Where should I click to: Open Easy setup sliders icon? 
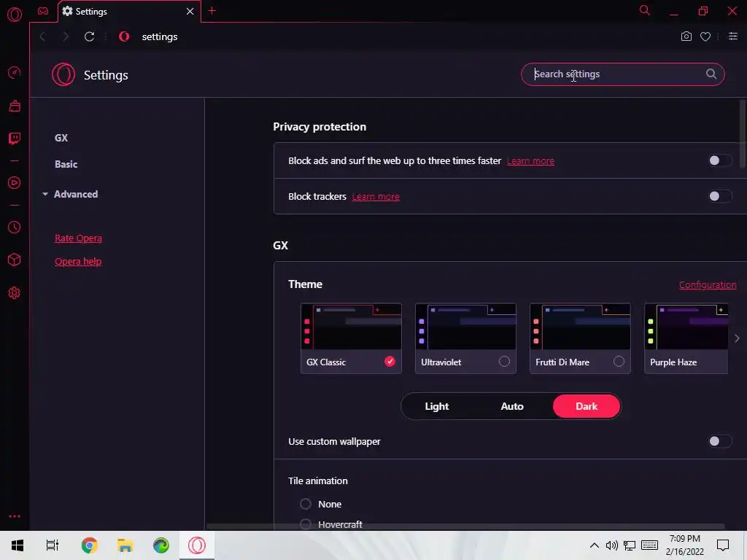point(733,36)
